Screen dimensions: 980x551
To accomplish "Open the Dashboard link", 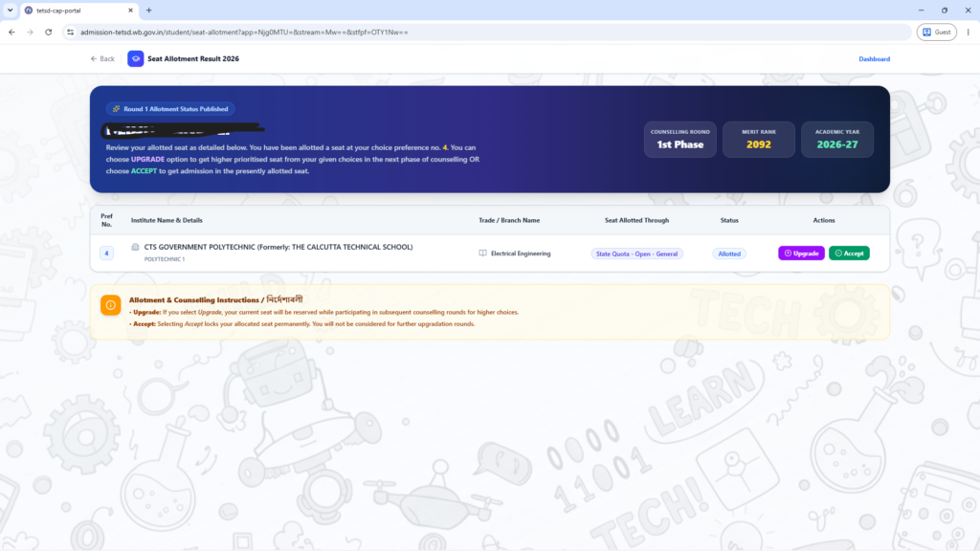I will click(874, 58).
